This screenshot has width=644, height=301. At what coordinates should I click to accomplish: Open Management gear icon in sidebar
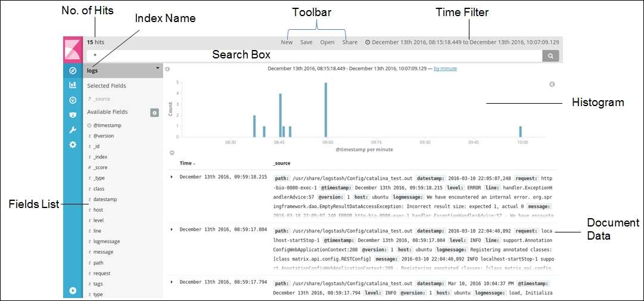[x=73, y=144]
